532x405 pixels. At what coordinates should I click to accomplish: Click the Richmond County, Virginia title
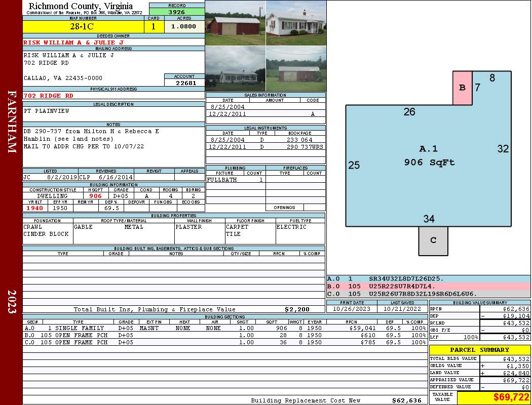[81, 6]
